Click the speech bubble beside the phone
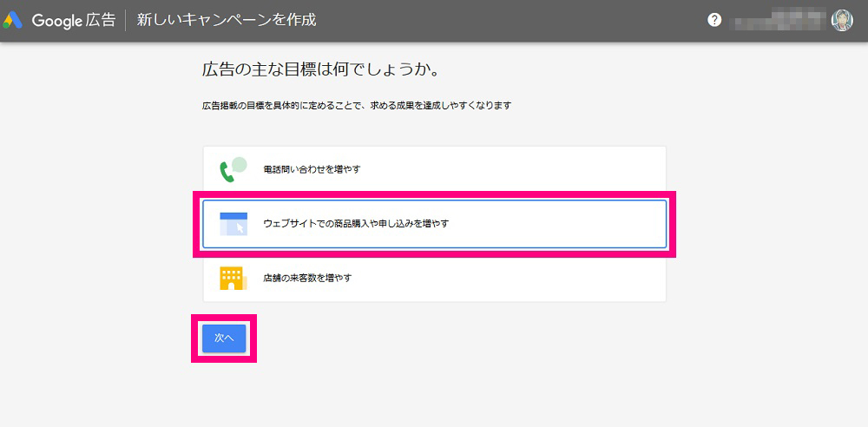Image resolution: width=868 pixels, height=427 pixels. (240, 164)
